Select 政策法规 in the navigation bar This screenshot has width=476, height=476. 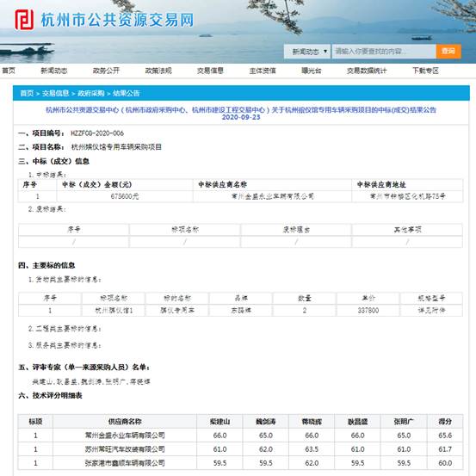click(158, 71)
